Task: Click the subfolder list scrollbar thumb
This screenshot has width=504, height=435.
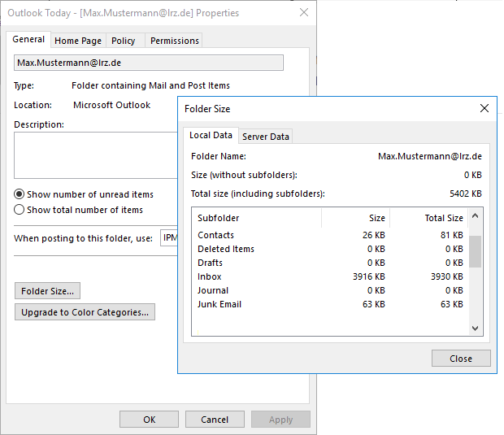Action: pyautogui.click(x=476, y=252)
